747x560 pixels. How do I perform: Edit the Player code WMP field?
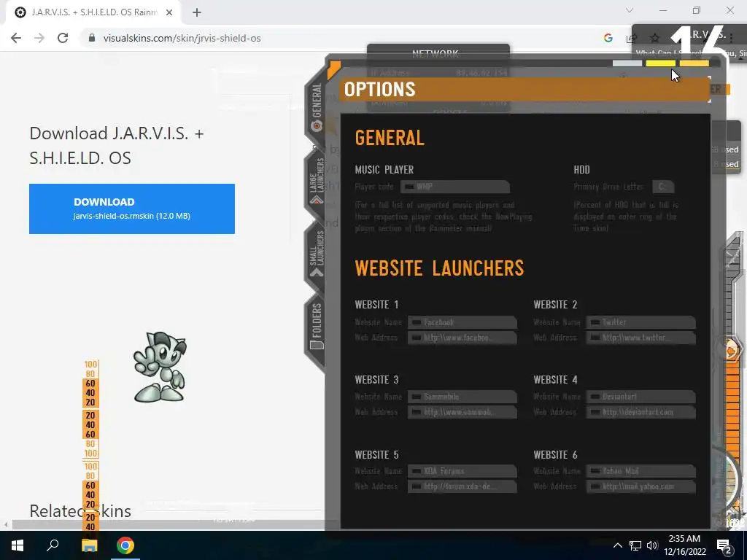(455, 187)
